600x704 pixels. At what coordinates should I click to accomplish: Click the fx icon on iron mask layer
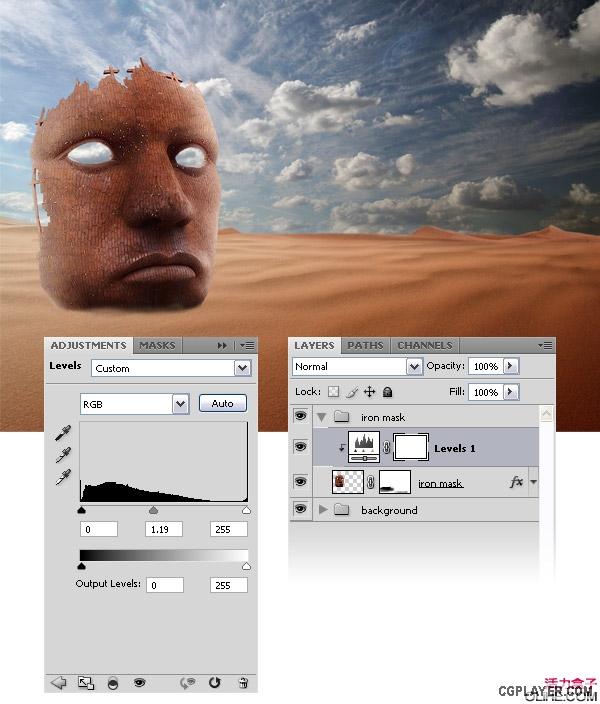(x=516, y=482)
